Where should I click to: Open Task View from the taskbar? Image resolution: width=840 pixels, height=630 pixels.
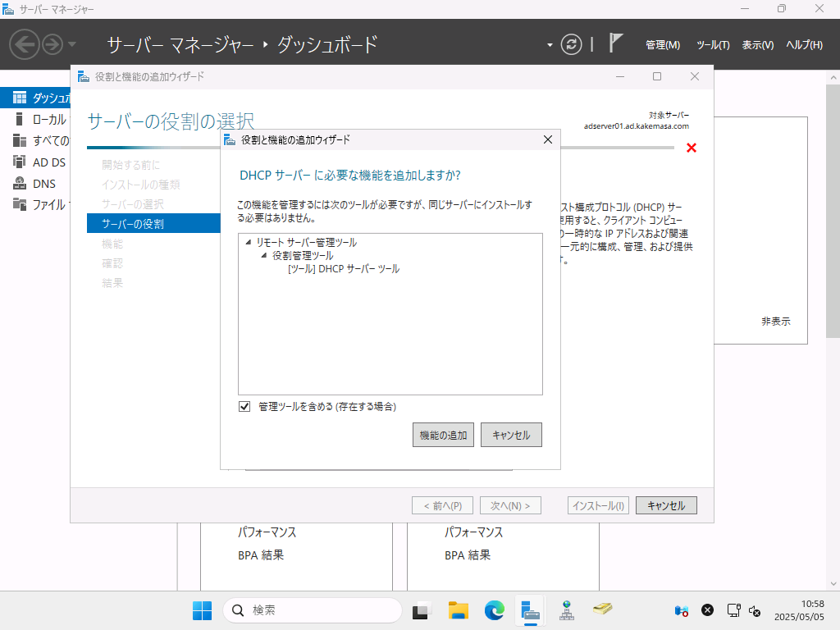(x=421, y=610)
